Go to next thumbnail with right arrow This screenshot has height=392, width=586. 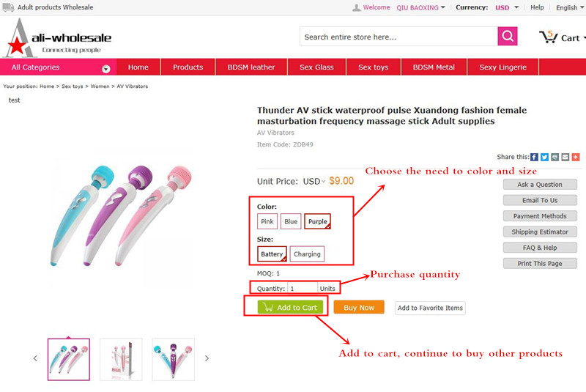[207, 358]
